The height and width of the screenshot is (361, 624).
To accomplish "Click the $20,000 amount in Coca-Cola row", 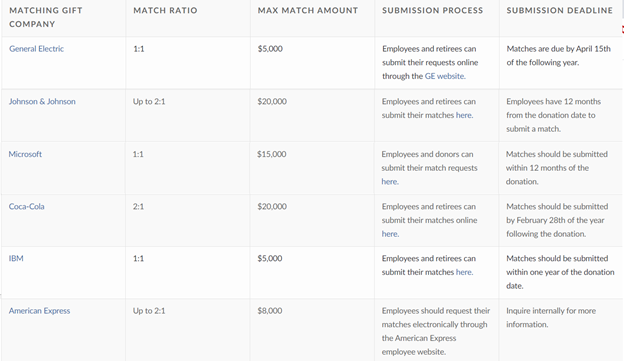I will [272, 207].
